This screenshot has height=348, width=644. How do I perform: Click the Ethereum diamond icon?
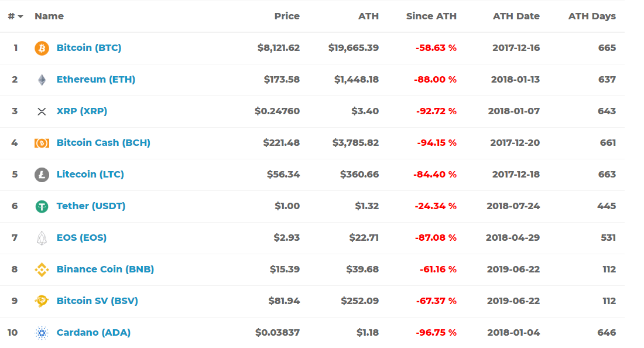(x=41, y=80)
